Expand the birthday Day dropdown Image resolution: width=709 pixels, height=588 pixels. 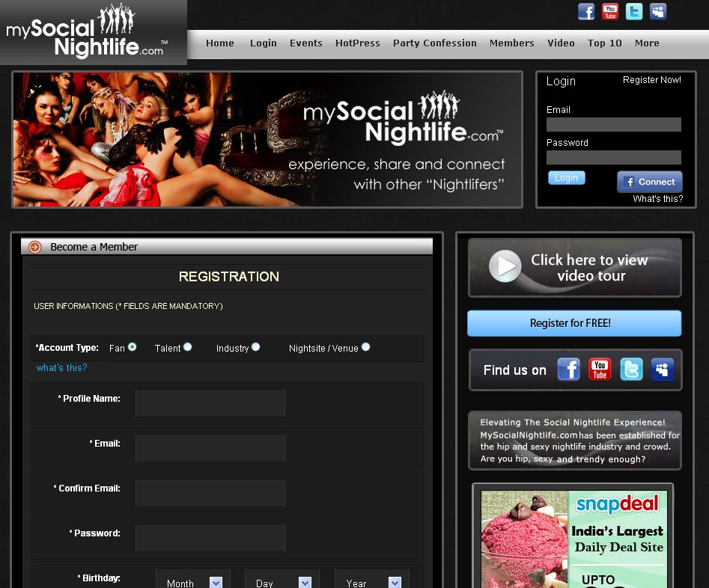click(283, 583)
